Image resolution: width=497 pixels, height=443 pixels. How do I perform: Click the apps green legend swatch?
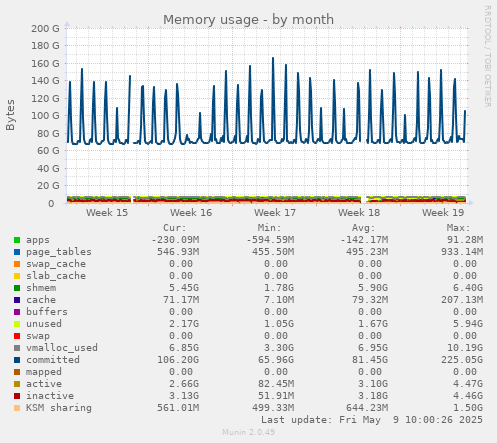[x=17, y=240]
